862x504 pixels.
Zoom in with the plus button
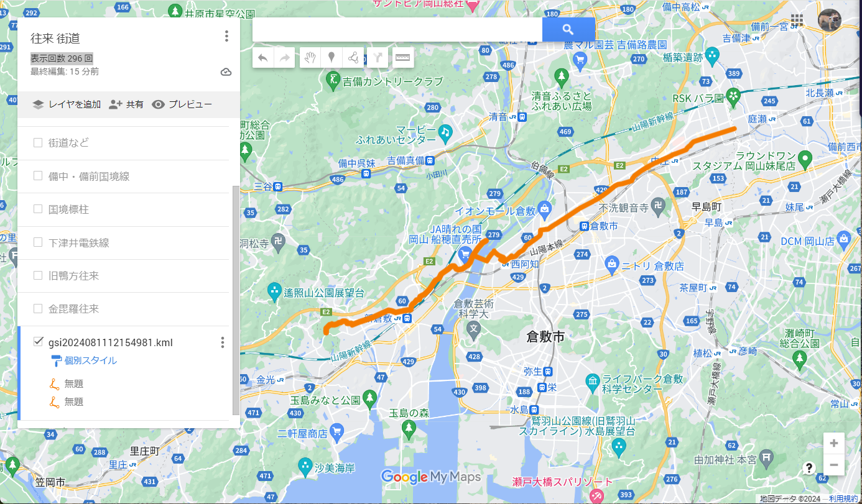click(833, 443)
